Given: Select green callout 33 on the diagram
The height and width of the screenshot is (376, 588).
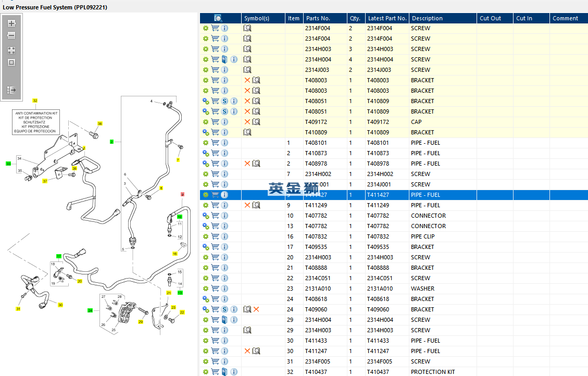Looking at the screenshot, I should click(x=8, y=164).
